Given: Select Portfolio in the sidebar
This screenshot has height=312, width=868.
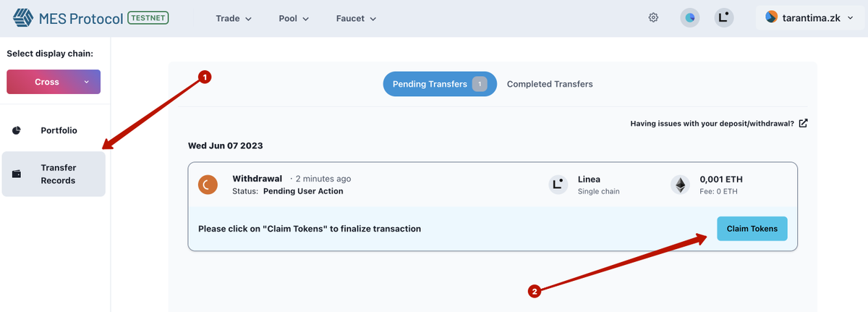Looking at the screenshot, I should click(59, 131).
